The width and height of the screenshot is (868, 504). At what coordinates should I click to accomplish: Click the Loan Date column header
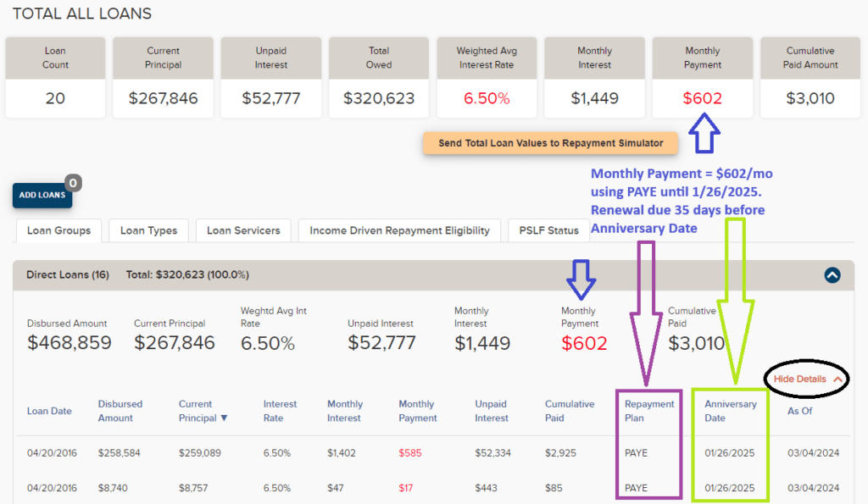click(49, 411)
